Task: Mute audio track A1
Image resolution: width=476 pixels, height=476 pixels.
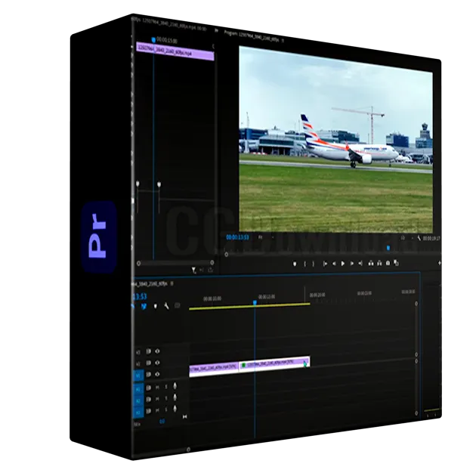Action: [157, 388]
